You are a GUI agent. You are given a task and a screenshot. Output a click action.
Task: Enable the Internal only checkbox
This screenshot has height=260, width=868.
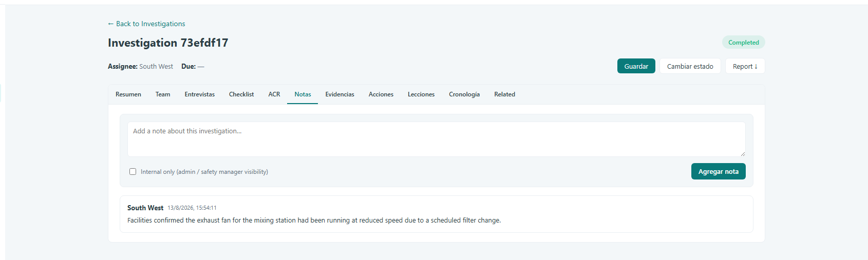(x=133, y=172)
